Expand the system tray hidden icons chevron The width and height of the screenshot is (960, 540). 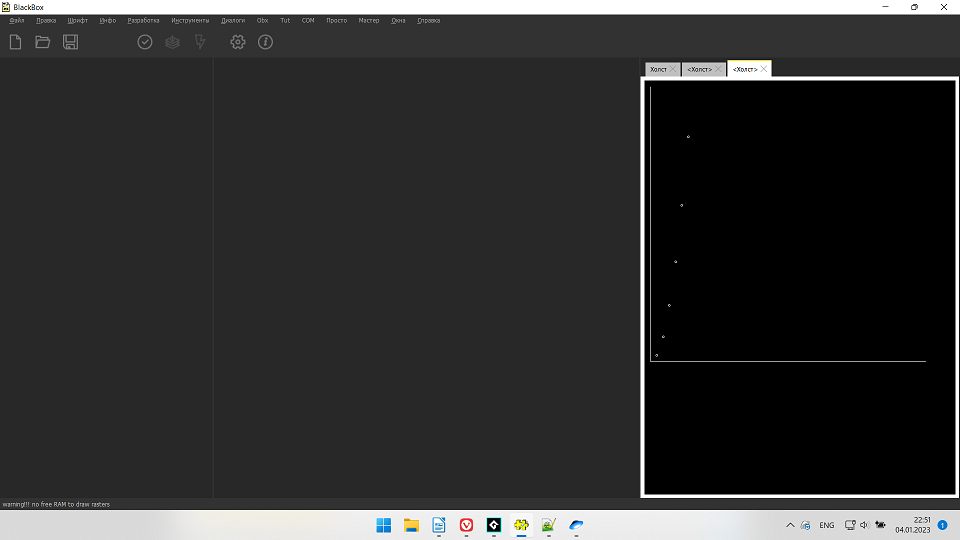(x=790, y=525)
